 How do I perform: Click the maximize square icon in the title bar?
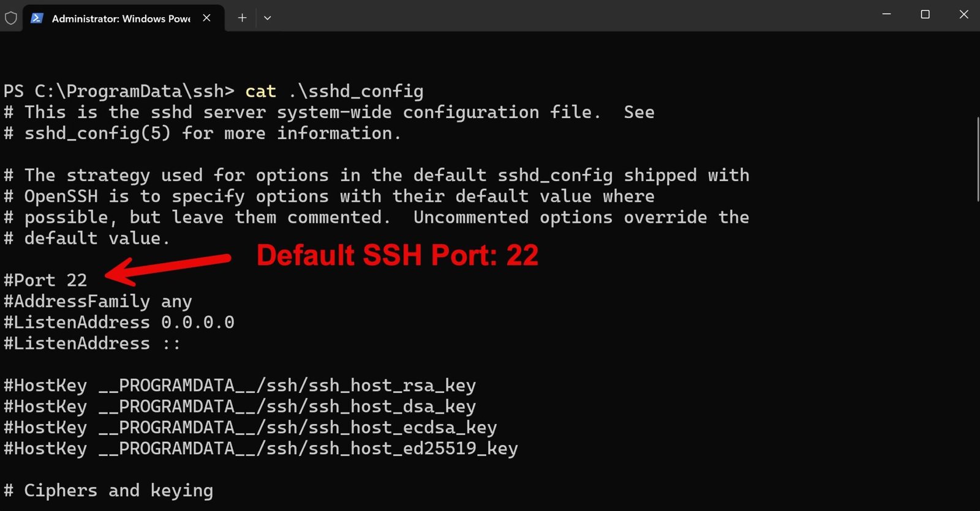tap(925, 14)
